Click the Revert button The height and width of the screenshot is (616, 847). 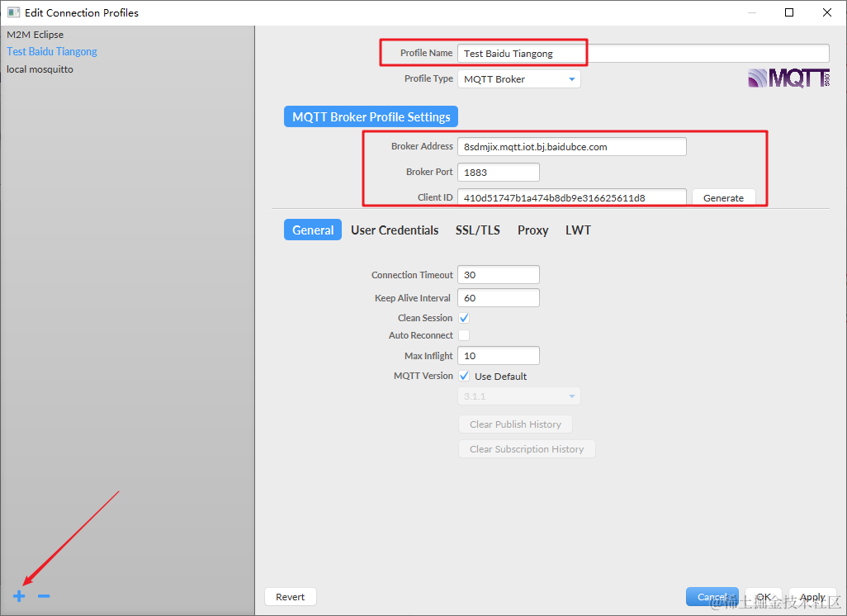click(x=290, y=596)
